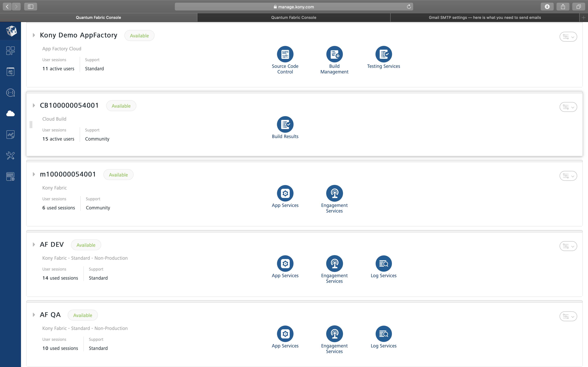Viewport: 588px width, 367px height.
Task: Expand the AF QA environment row
Action: click(x=34, y=315)
